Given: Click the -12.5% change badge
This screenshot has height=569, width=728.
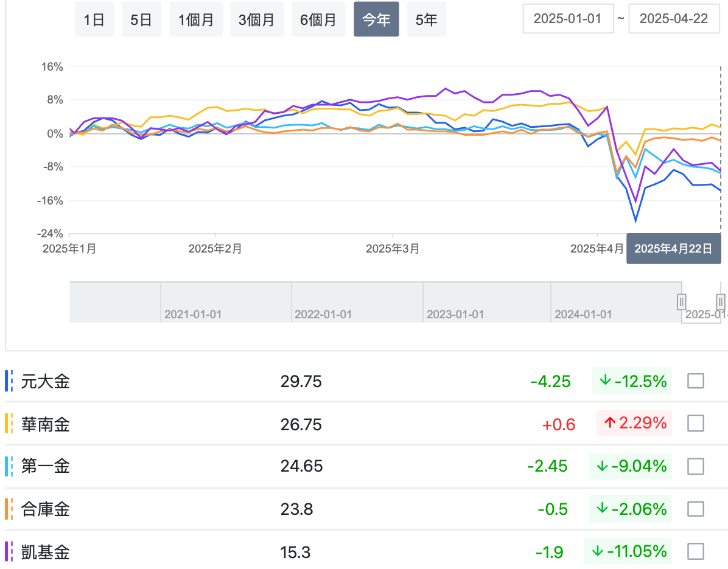Looking at the screenshot, I should click(632, 381).
